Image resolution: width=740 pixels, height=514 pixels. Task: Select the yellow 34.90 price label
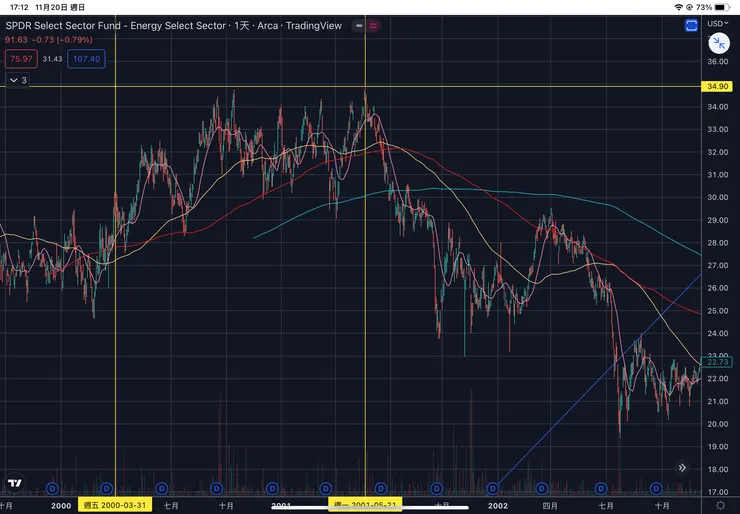(x=718, y=86)
